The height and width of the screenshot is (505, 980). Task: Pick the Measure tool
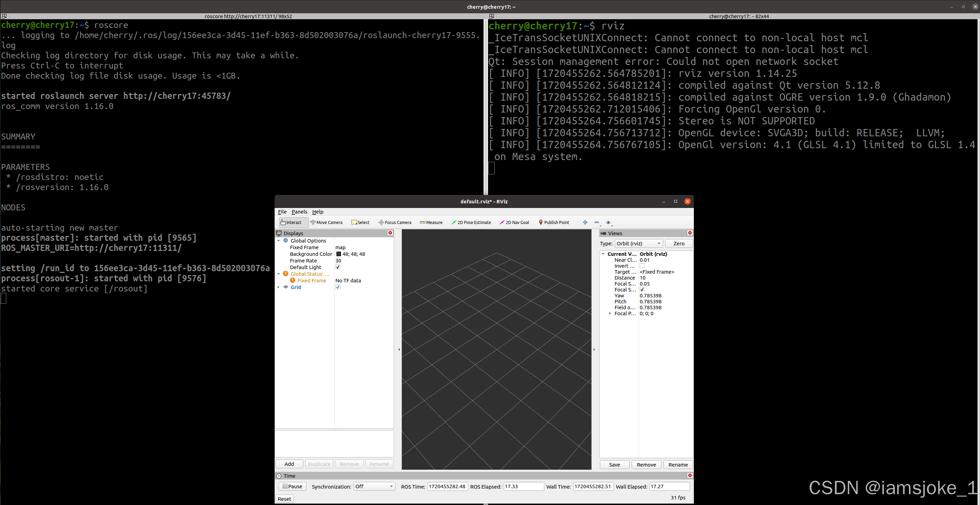pos(431,222)
